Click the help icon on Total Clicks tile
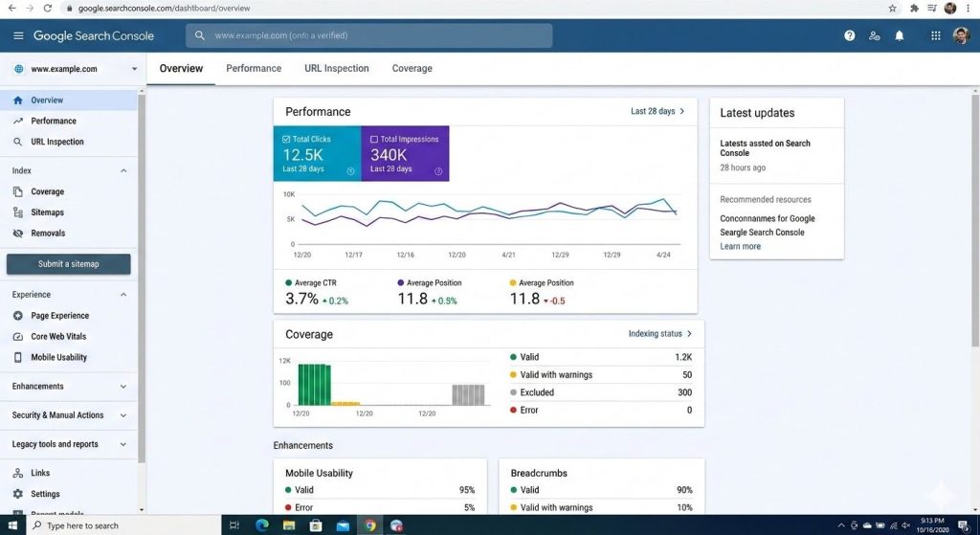This screenshot has height=535, width=980. (x=350, y=171)
